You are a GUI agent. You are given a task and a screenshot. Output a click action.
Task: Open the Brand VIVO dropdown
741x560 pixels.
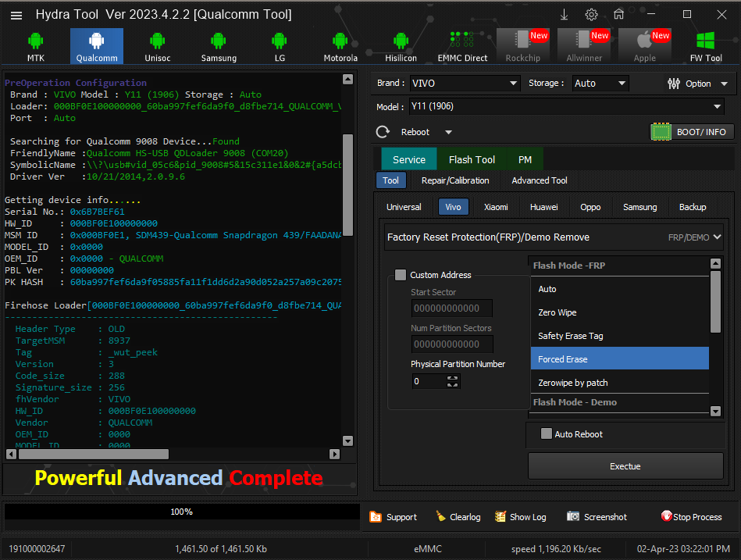pos(465,84)
